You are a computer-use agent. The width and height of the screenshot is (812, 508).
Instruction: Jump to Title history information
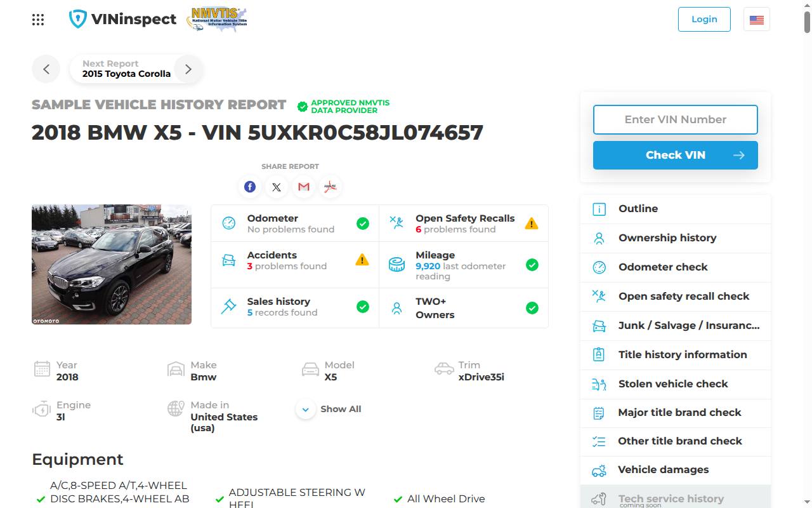pos(676,355)
